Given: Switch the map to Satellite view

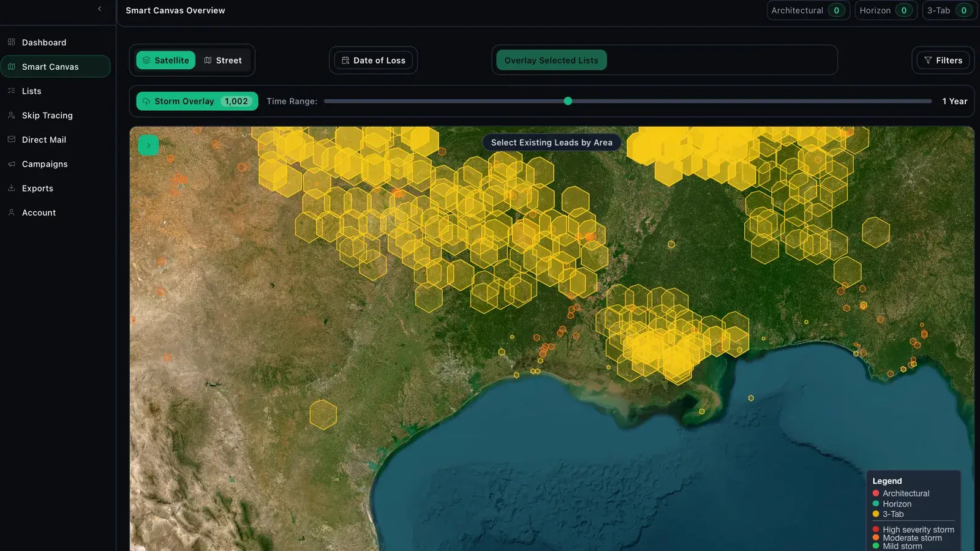Looking at the screenshot, I should pos(166,60).
